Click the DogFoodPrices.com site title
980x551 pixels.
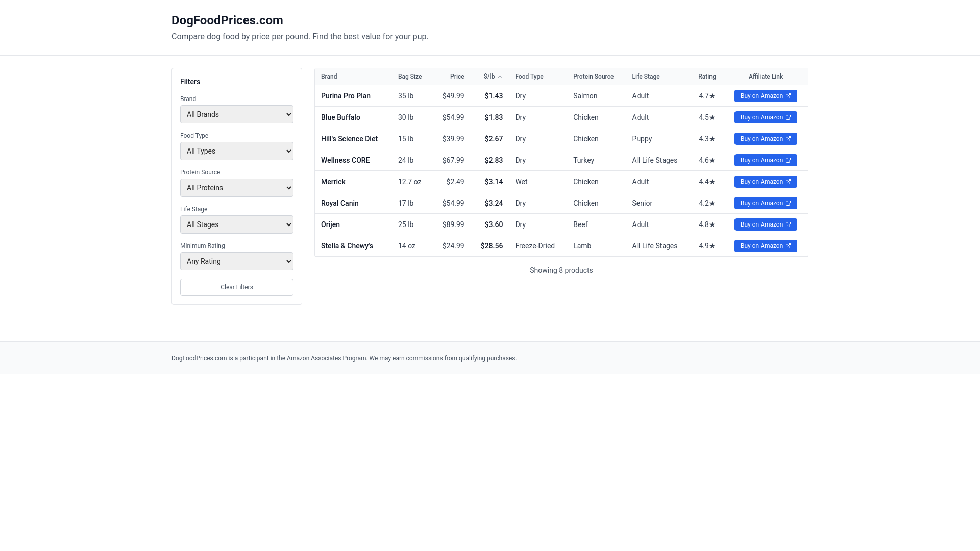pyautogui.click(x=227, y=20)
